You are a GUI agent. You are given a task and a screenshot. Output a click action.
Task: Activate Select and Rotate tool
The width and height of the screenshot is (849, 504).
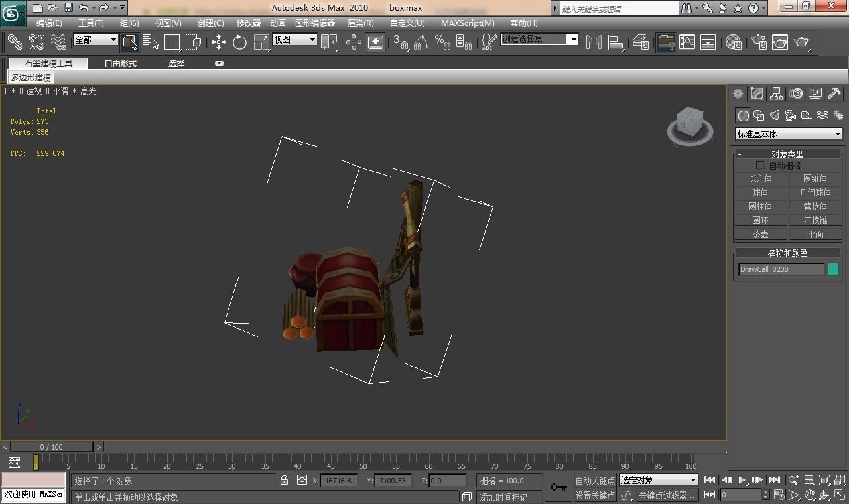click(x=239, y=42)
